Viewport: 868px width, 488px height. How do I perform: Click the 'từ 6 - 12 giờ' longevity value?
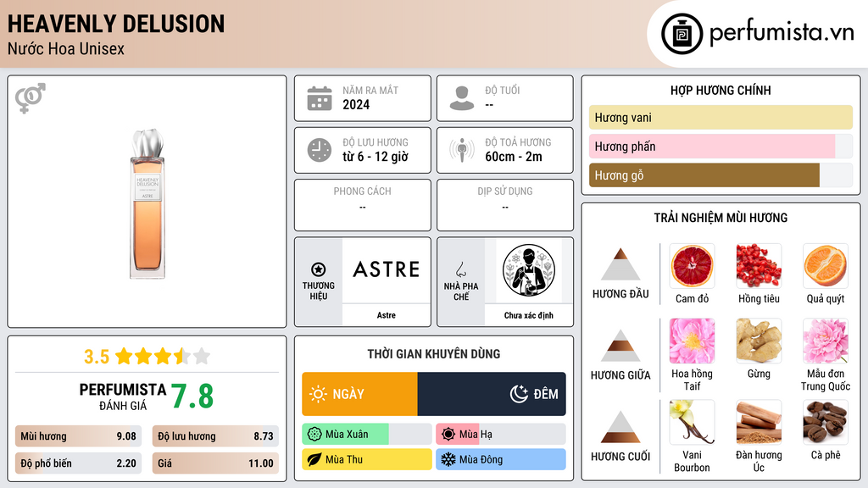tap(376, 157)
